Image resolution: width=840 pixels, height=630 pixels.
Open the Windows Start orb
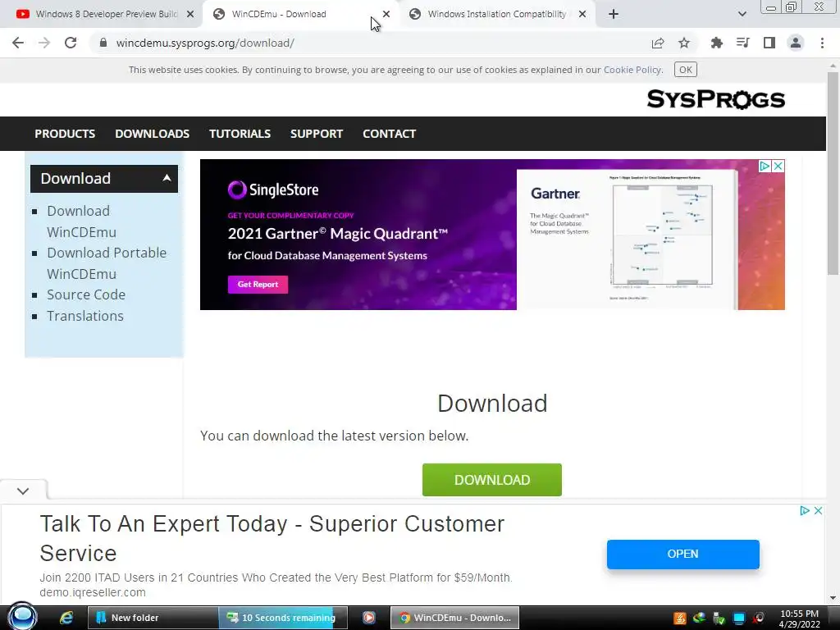click(x=22, y=617)
